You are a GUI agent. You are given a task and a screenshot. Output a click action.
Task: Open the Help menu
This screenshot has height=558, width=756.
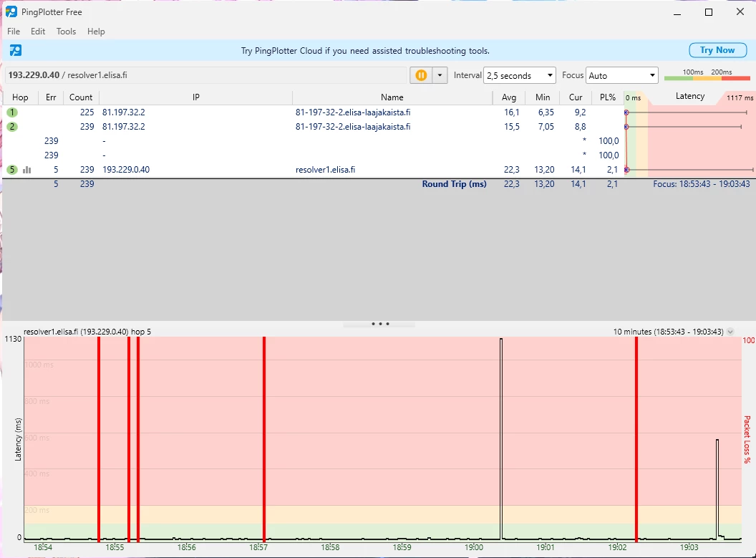(96, 32)
